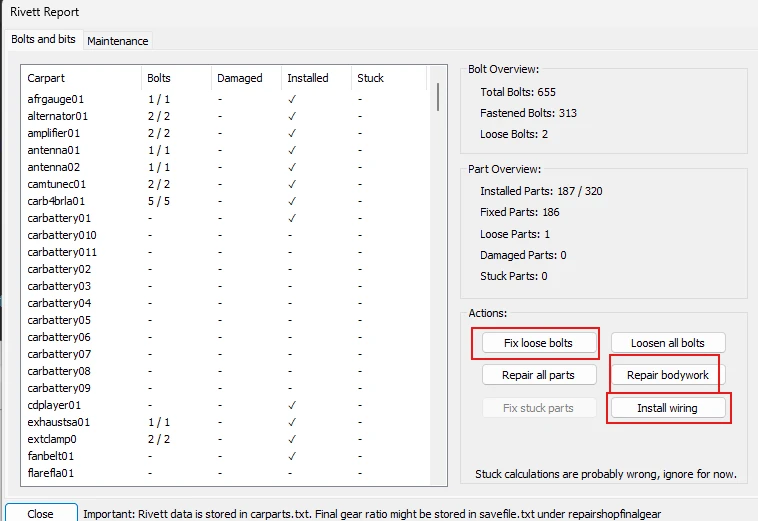Select the alternator01 part entry
Viewport: 758px width, 521px height.
pos(58,116)
